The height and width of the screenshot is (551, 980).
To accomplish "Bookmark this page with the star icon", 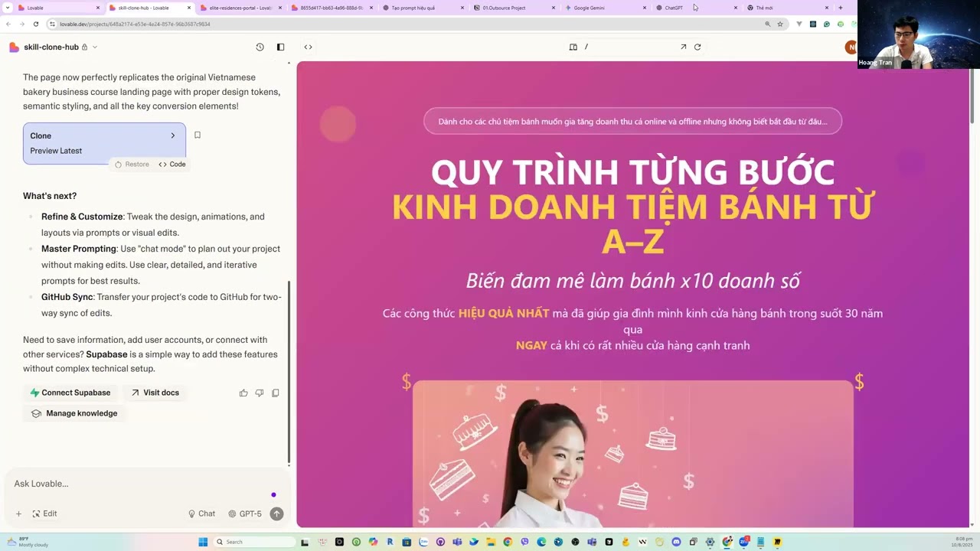I will tap(780, 24).
